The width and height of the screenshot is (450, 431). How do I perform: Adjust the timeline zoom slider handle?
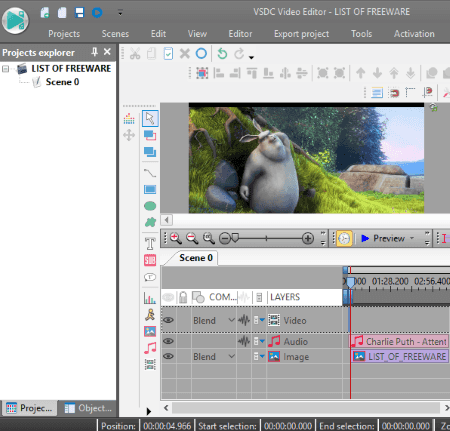pyautogui.click(x=235, y=238)
